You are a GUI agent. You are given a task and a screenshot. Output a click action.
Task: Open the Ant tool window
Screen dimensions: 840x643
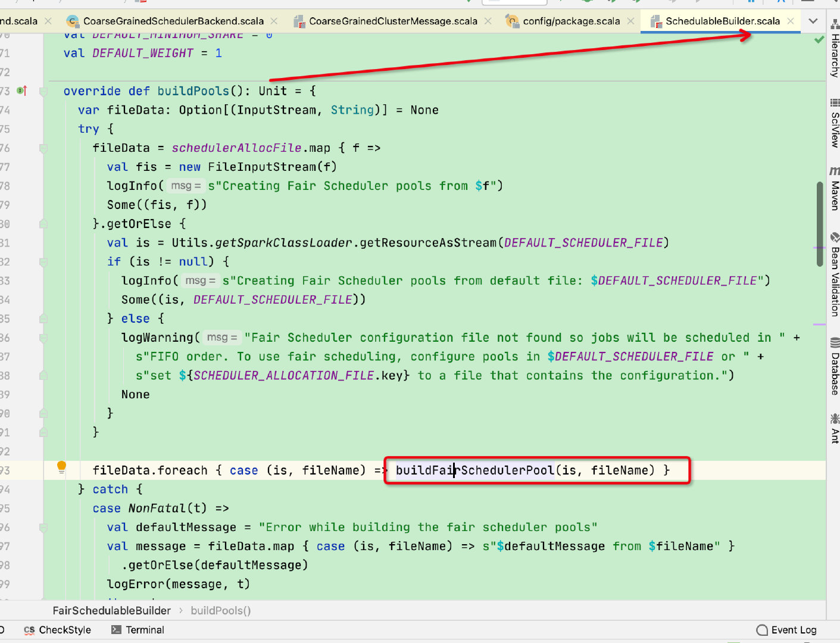pos(835,428)
